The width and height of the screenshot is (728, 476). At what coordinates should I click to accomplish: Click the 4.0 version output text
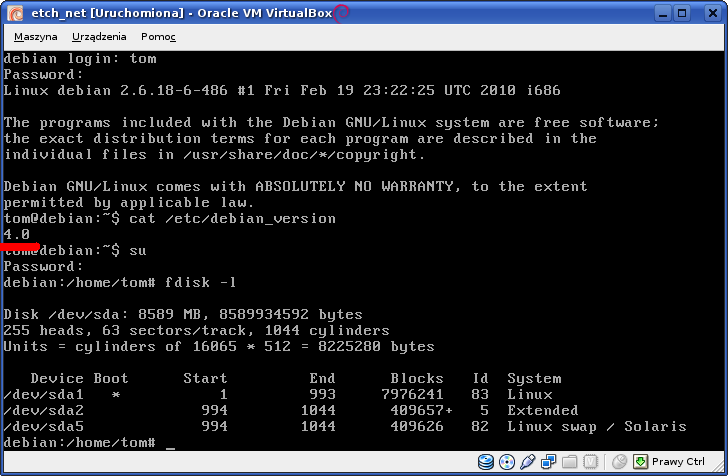point(17,234)
